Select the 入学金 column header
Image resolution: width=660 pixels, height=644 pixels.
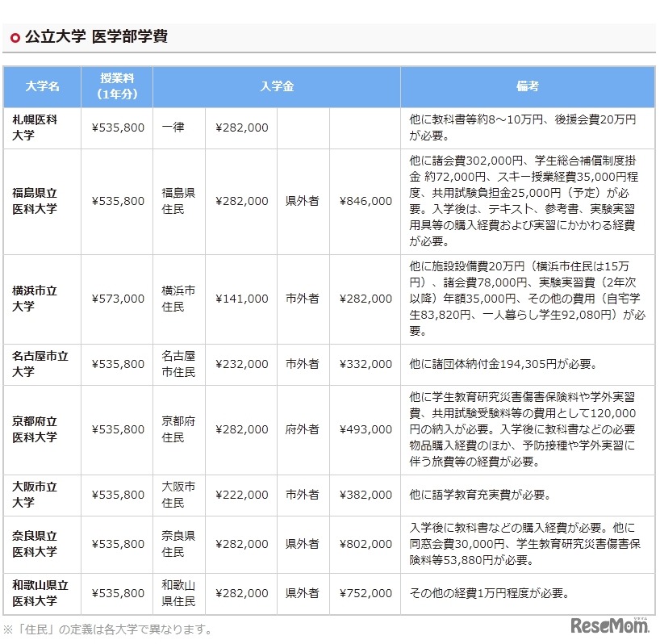278,87
